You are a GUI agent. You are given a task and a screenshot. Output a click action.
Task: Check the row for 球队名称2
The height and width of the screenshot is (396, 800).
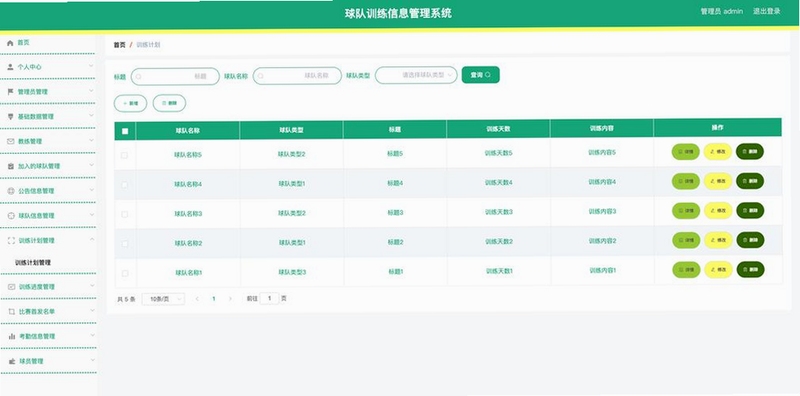[x=124, y=244]
